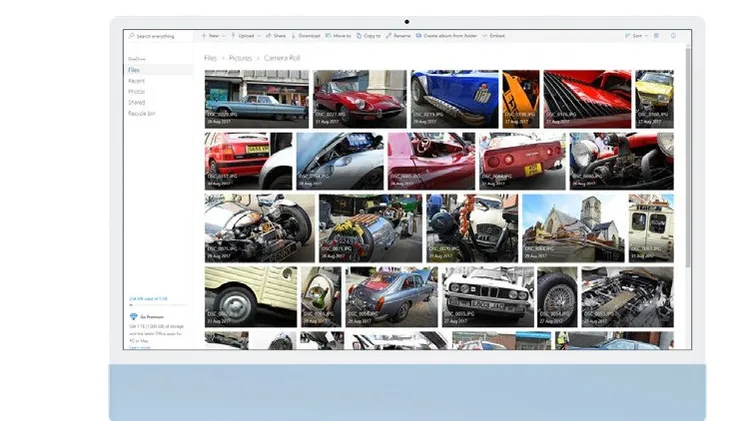Screen dimensions: 750x421
Task: Open the red hatchback rear photo
Action: 248,161
